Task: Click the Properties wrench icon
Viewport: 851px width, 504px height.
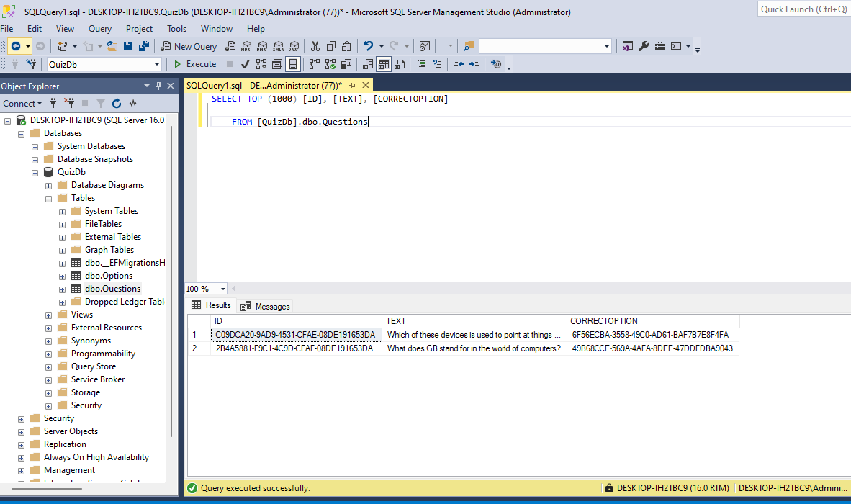Action: (644, 46)
